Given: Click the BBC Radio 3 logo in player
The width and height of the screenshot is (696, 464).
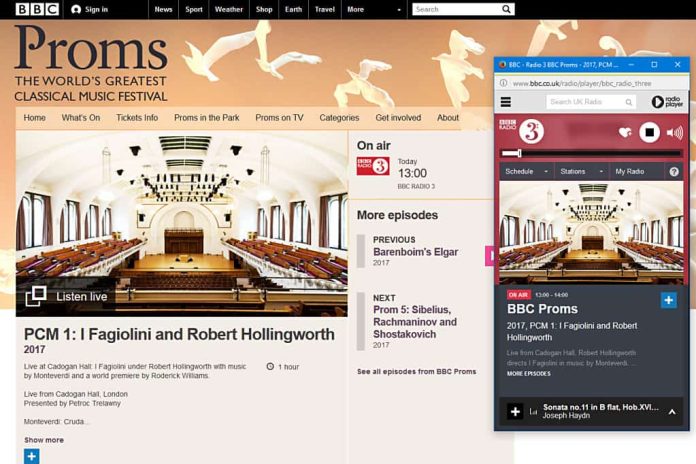Looking at the screenshot, I should [522, 131].
